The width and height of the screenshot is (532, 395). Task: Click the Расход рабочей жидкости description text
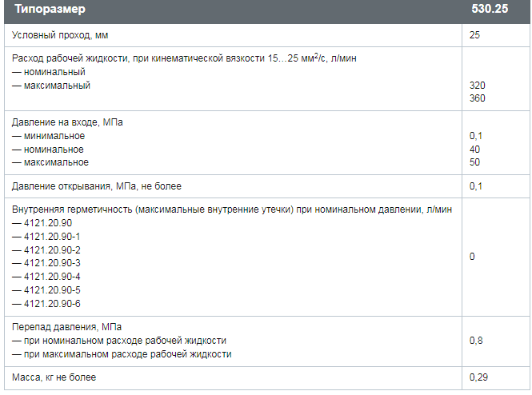point(184,58)
